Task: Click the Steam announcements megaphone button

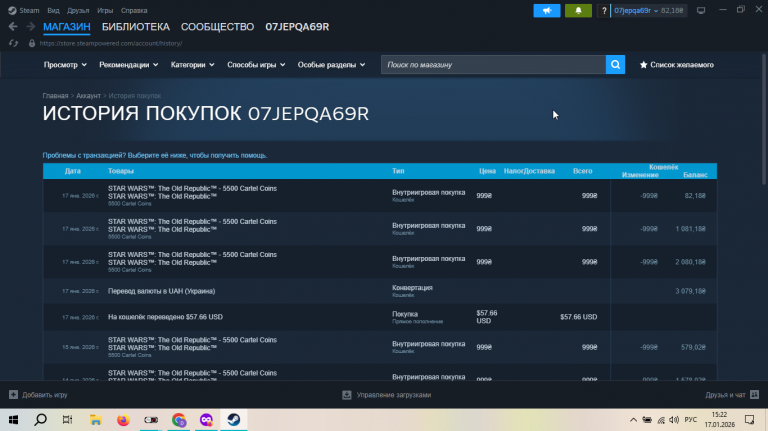Action: coord(547,10)
